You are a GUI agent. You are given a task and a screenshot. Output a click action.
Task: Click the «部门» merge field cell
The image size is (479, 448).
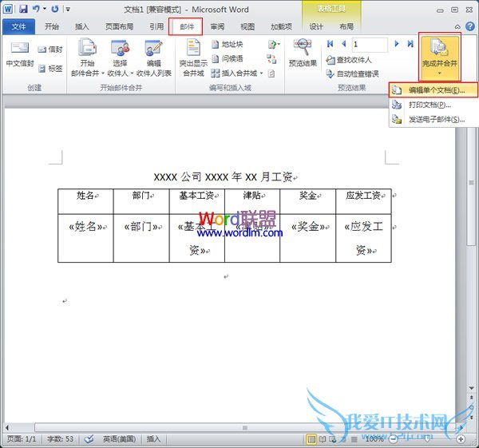[x=141, y=238]
